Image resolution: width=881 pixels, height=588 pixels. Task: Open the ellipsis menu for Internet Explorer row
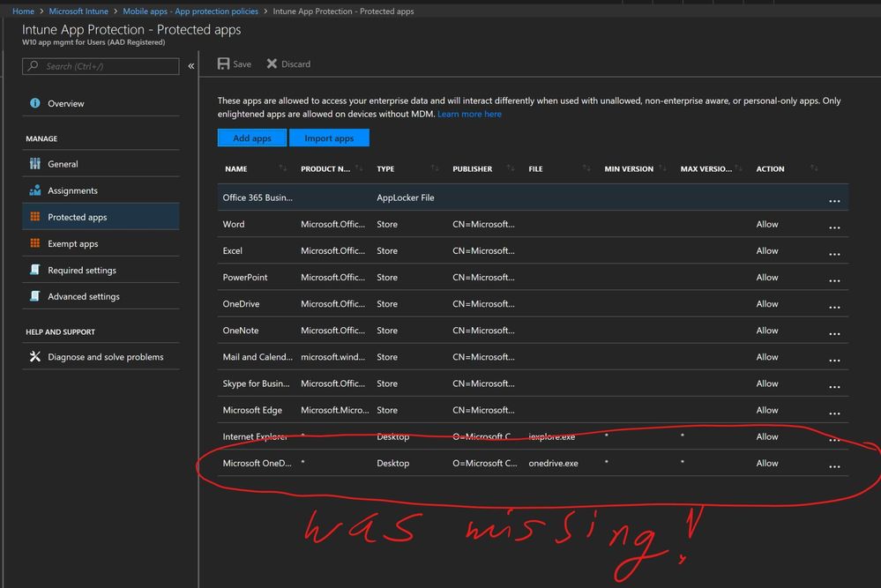click(834, 440)
